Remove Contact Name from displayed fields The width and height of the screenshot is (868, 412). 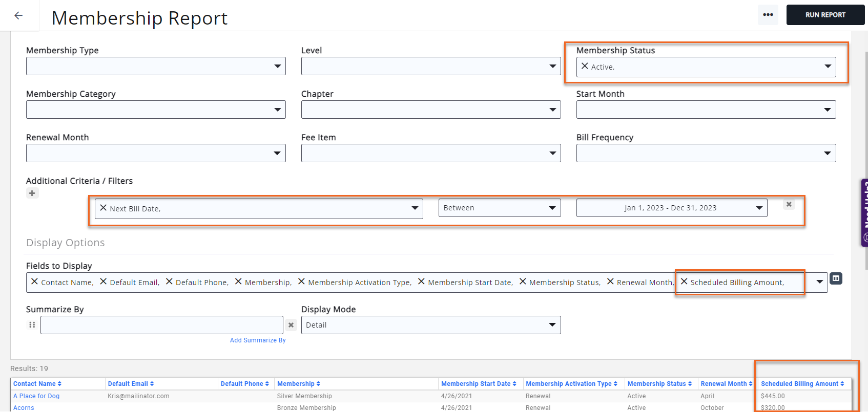[x=35, y=282]
